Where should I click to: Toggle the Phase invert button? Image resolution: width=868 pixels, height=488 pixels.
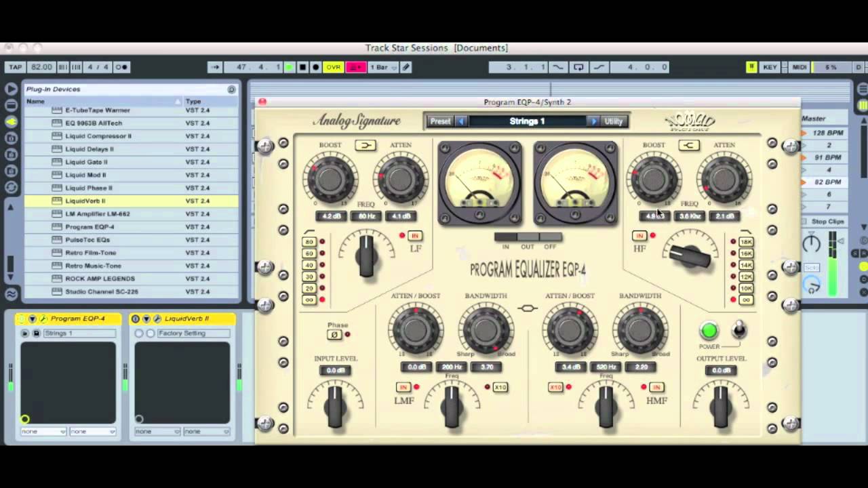point(334,335)
